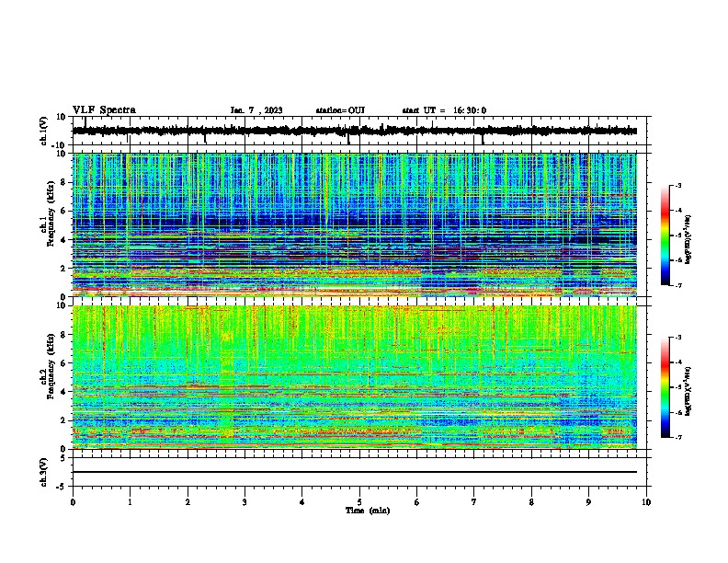Click inside the ch.2 spectrogram panel

pos(354,377)
